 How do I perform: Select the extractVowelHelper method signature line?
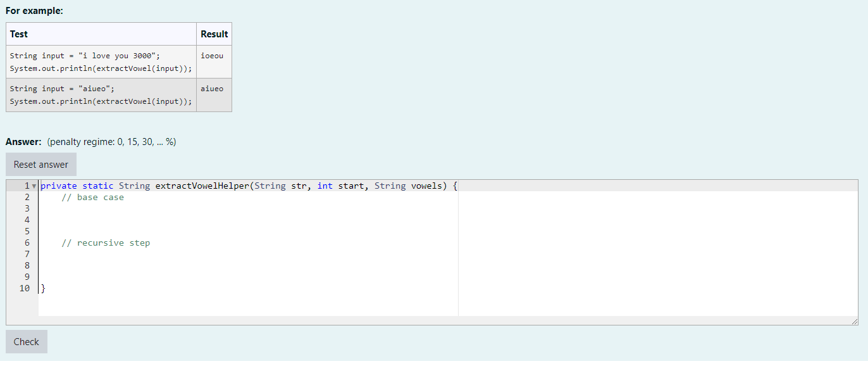(247, 186)
